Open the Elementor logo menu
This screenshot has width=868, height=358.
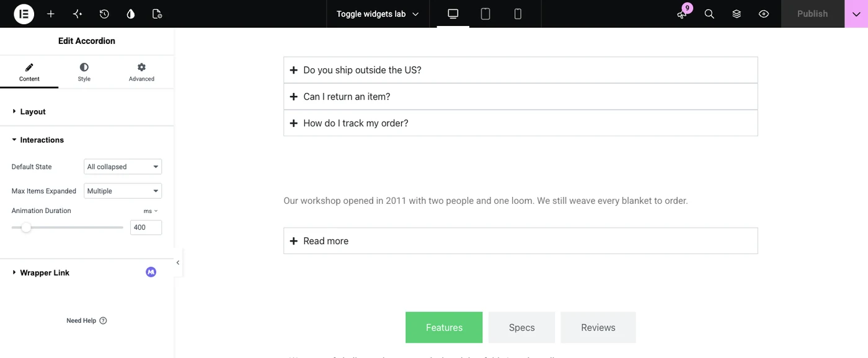[24, 14]
